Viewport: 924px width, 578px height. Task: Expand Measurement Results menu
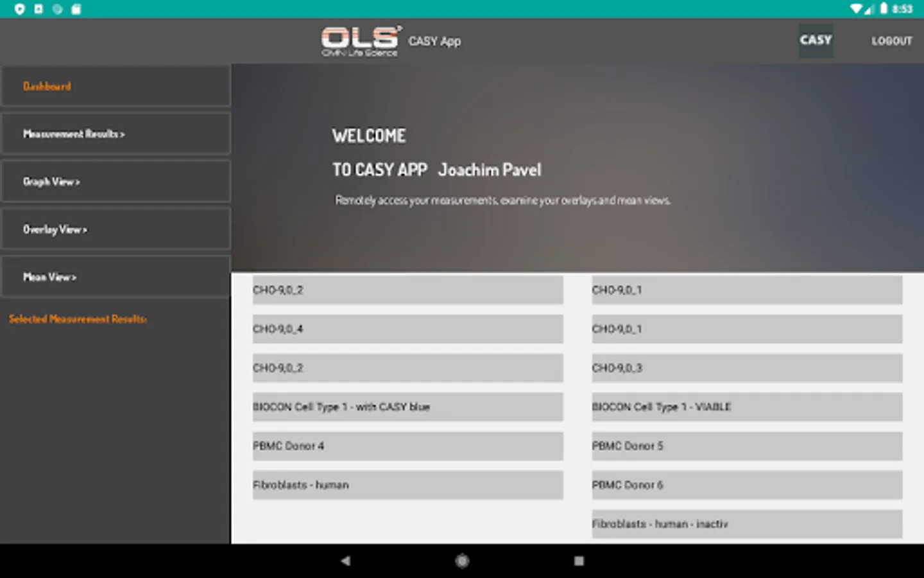pyautogui.click(x=116, y=134)
